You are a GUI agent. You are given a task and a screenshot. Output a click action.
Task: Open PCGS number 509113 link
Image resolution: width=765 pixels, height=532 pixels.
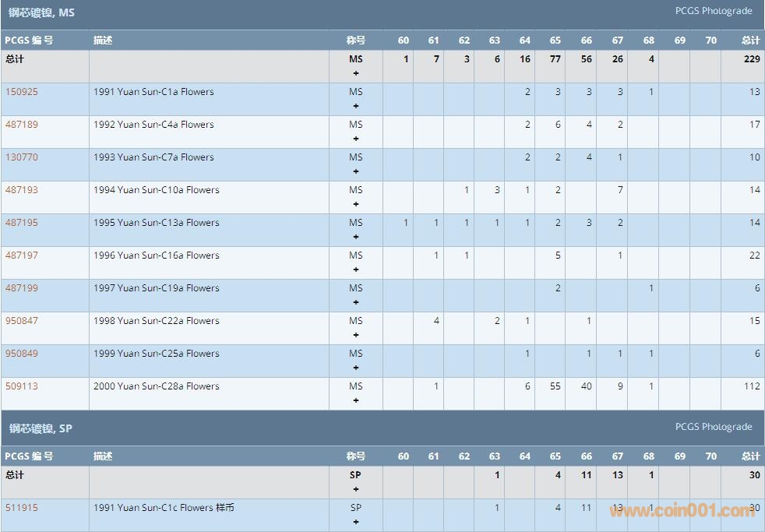coord(22,386)
